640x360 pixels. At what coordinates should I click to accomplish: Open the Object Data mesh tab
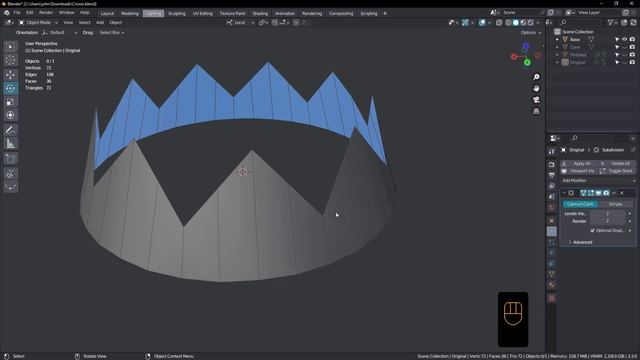click(x=552, y=274)
